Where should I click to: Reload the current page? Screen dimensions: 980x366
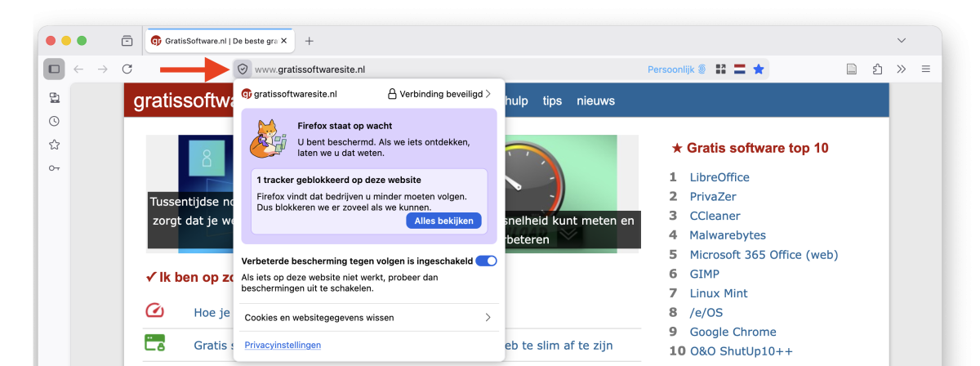[127, 69]
